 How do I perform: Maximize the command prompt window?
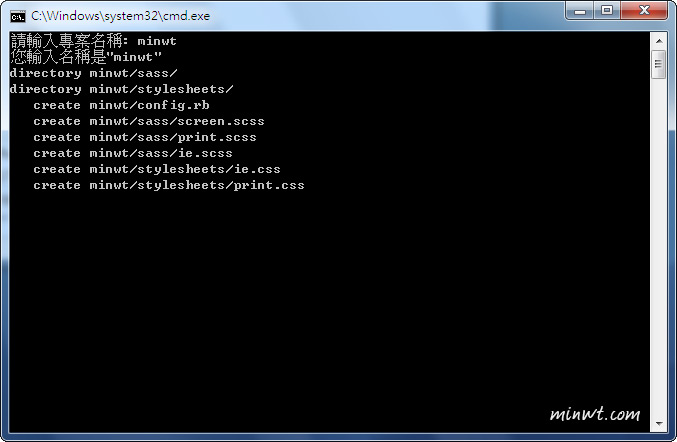(x=607, y=10)
